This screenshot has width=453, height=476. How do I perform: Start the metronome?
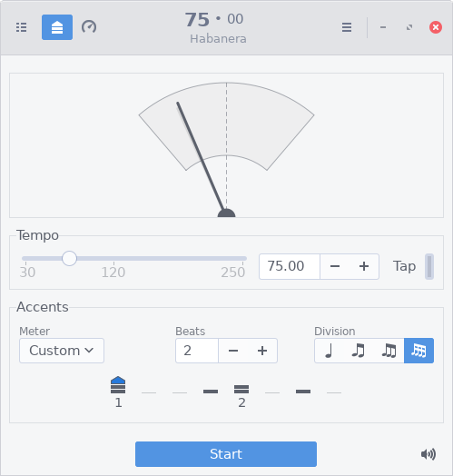[226, 454]
